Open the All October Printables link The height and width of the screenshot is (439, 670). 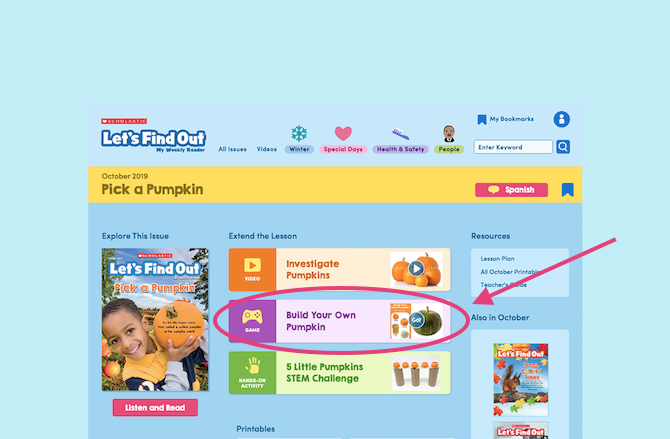[510, 272]
